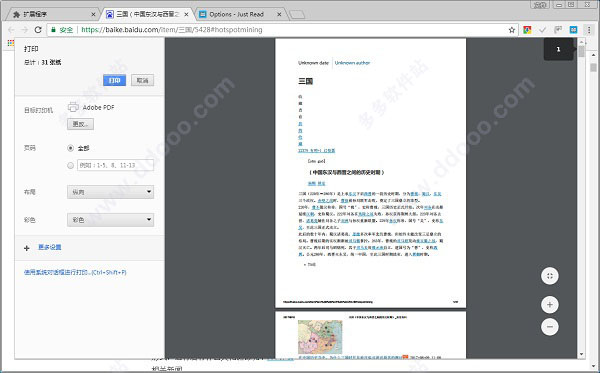This screenshot has width=600, height=373.
Task: Click the 总计 31 张纸 total sheets text
Action: [42, 62]
